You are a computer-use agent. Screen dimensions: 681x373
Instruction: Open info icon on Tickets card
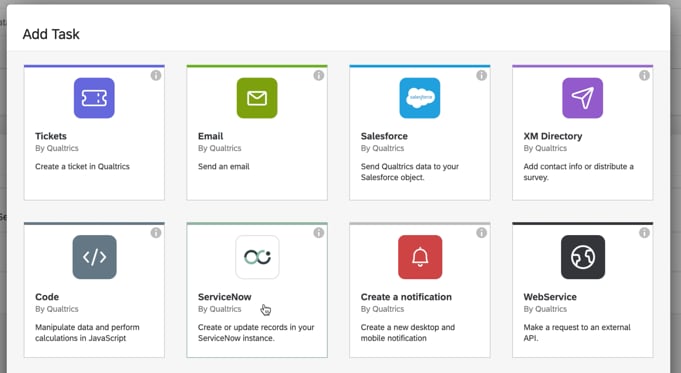tap(156, 76)
